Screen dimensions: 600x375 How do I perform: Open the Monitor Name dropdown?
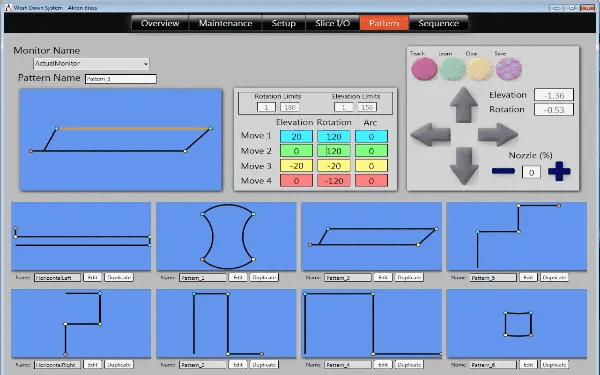click(x=91, y=64)
